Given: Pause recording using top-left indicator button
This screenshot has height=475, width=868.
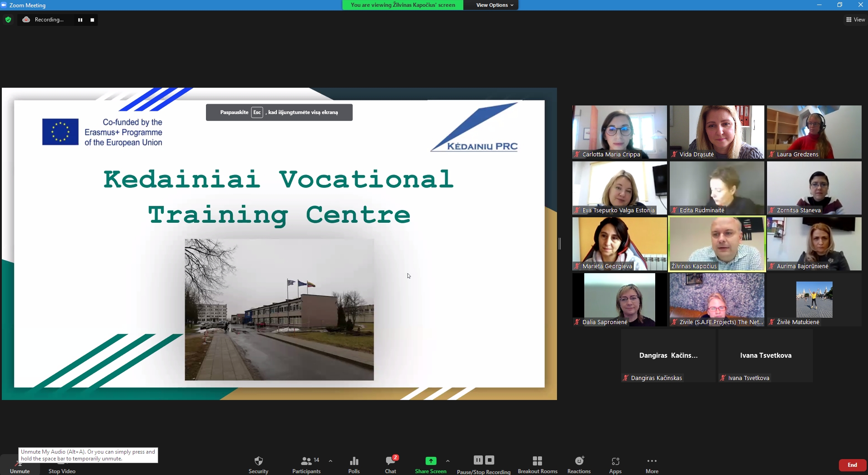Looking at the screenshot, I should [x=80, y=20].
